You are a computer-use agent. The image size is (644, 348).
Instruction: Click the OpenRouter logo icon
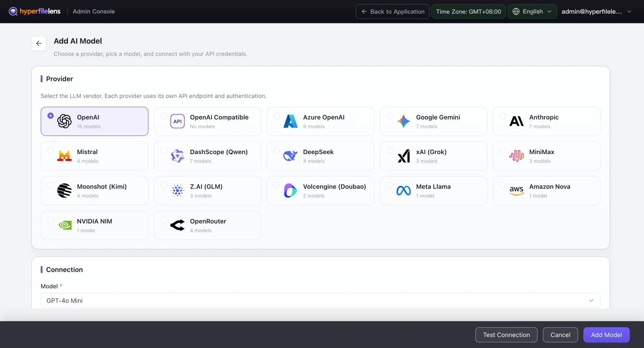tap(178, 225)
